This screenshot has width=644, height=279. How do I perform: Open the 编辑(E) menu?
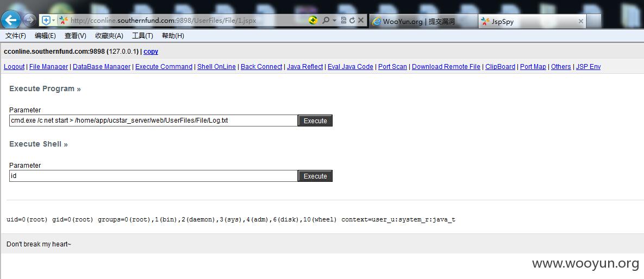tap(45, 36)
